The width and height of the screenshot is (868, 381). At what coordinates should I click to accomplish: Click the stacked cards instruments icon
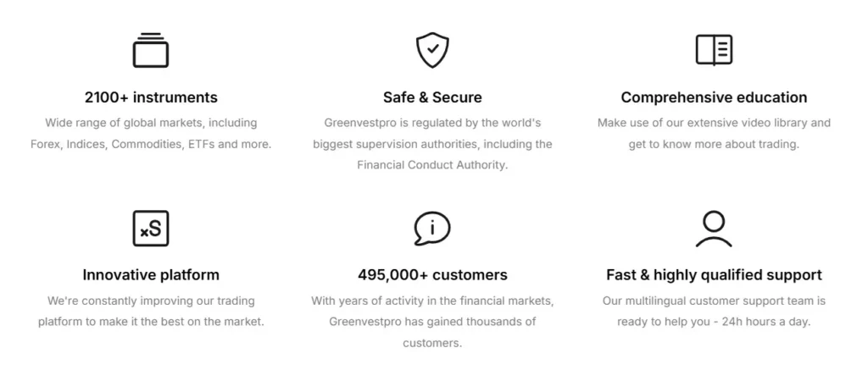coord(151,50)
